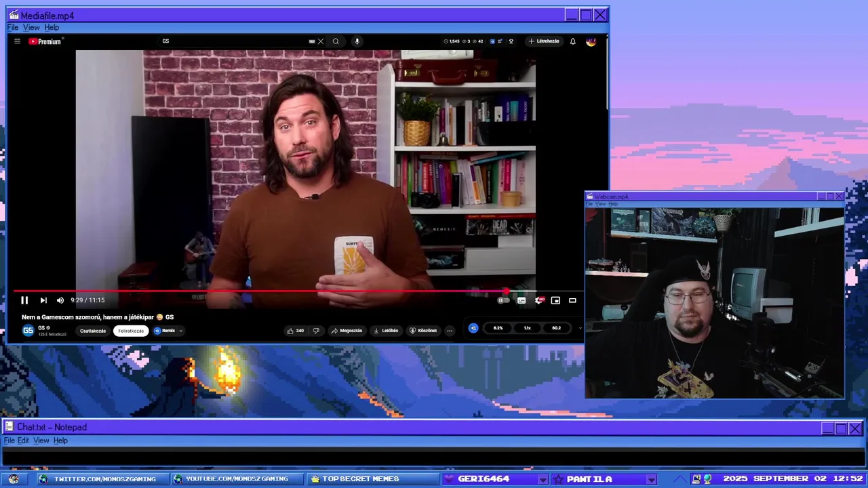Clear the search box with the X
Screen dimensions: 868x488
321,41
